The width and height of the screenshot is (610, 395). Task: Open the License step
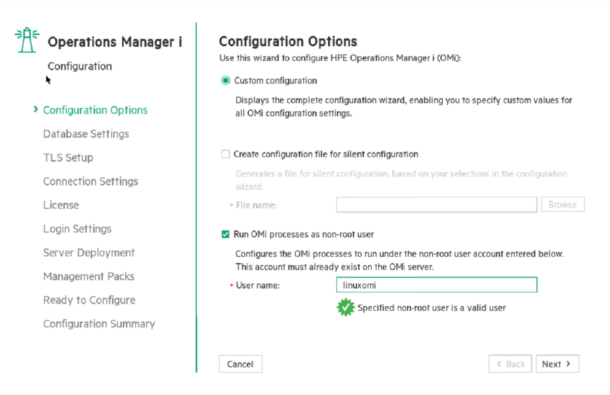pos(61,205)
